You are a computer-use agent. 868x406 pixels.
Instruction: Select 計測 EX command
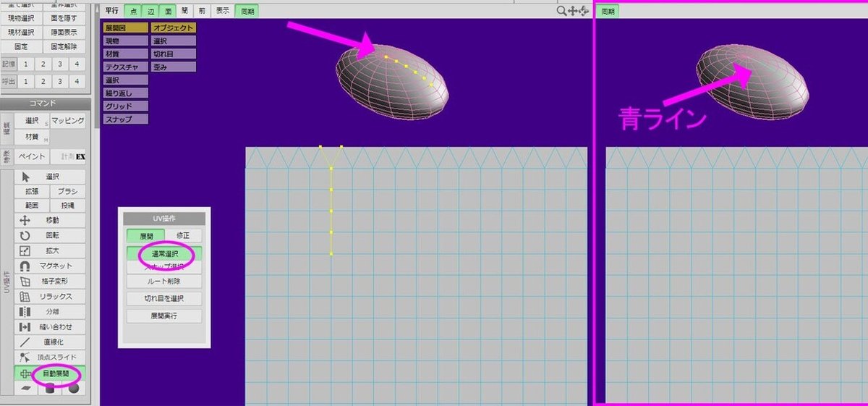(69, 156)
